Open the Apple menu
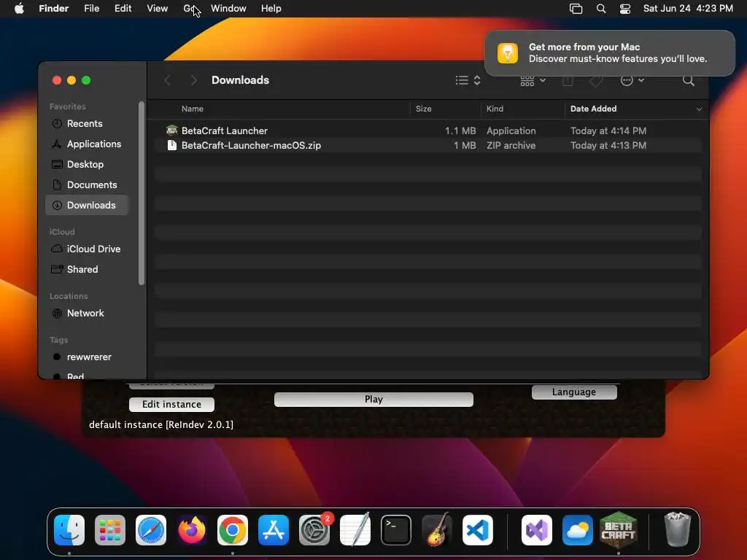Screen dimensions: 747x560 pyautogui.click(x=19, y=9)
